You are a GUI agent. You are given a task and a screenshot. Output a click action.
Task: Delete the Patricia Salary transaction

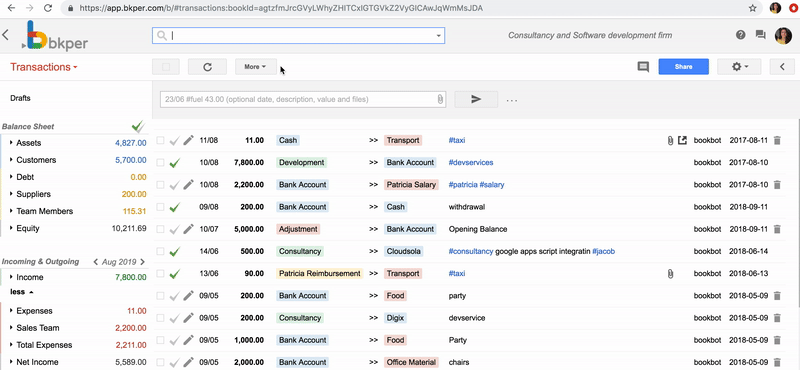(777, 185)
